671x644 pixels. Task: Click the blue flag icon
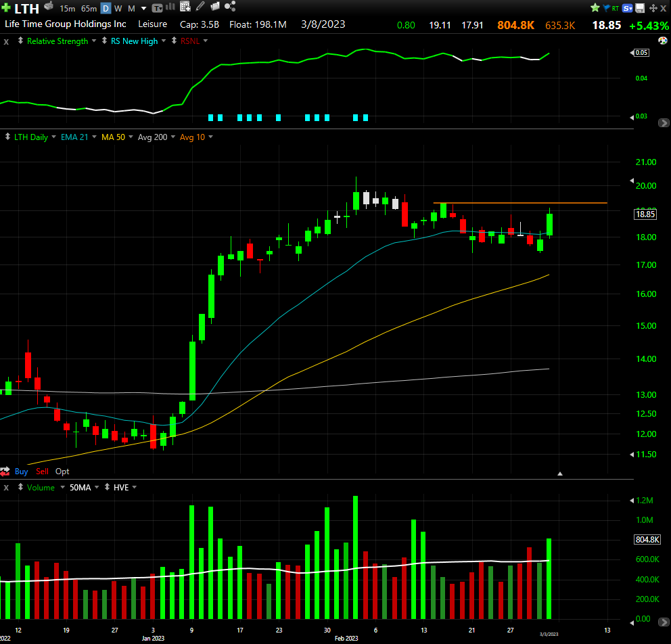[x=606, y=7]
